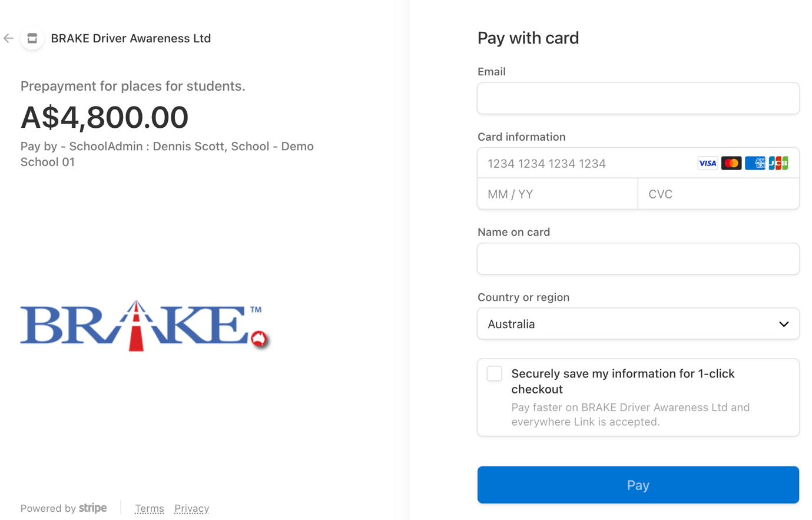The height and width of the screenshot is (520, 812).
Task: Open the Terms link
Action: pyautogui.click(x=150, y=508)
